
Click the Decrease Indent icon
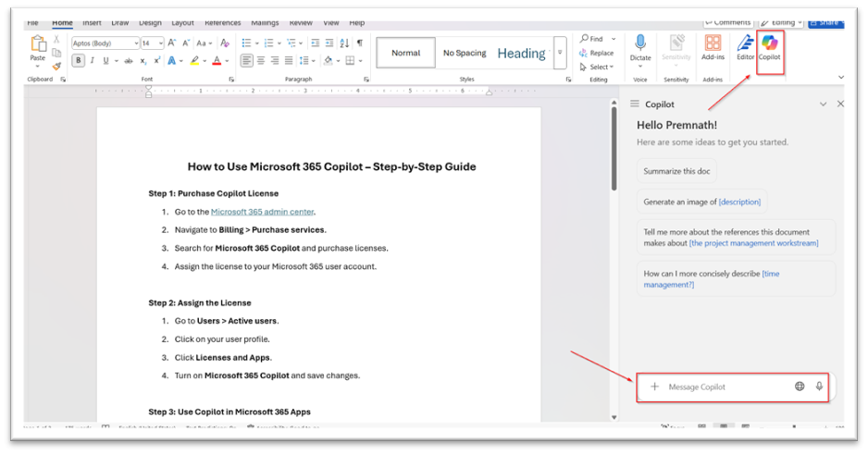(315, 43)
